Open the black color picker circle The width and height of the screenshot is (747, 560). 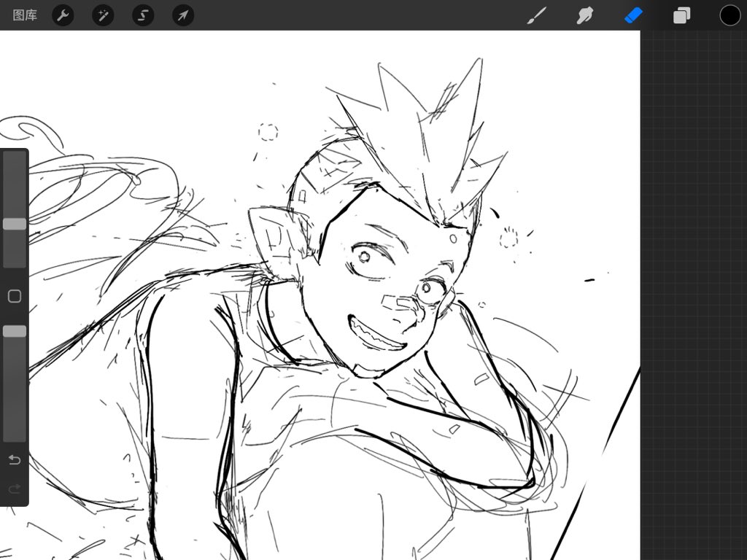pyautogui.click(x=729, y=15)
